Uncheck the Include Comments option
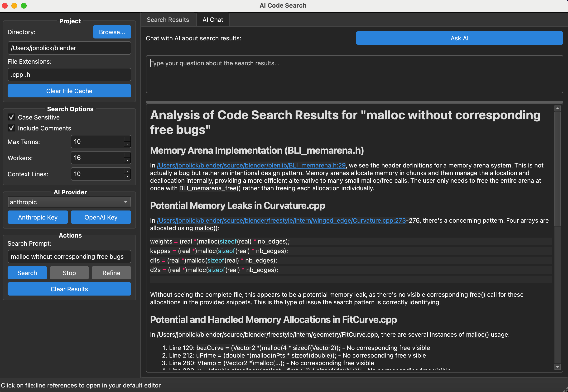This screenshot has width=568, height=392. pyautogui.click(x=11, y=128)
